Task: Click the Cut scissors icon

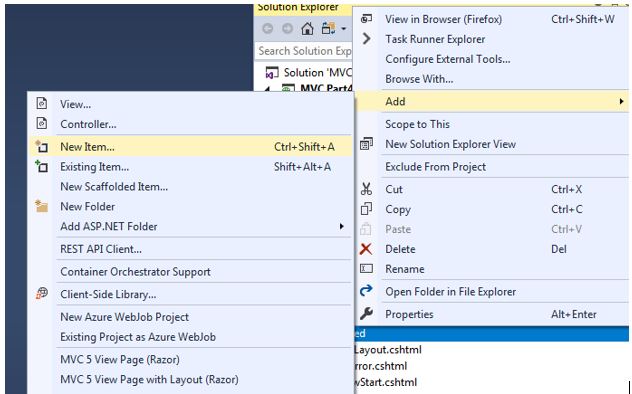Action: tap(366, 189)
